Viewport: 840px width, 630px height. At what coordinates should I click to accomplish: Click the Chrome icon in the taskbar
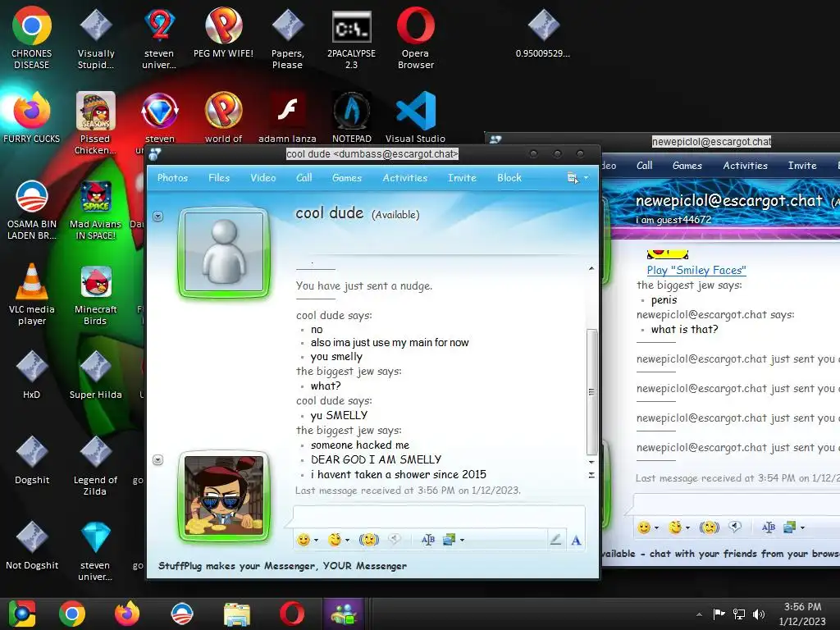click(72, 614)
